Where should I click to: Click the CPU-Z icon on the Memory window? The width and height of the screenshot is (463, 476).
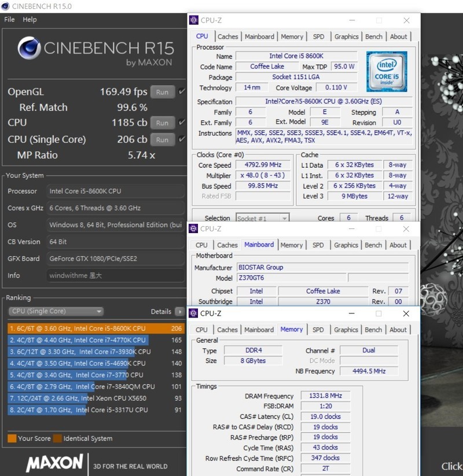tap(193, 313)
